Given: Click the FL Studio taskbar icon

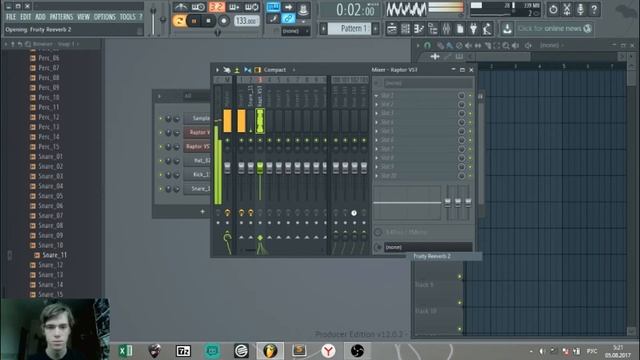Looking at the screenshot, I should (x=270, y=351).
